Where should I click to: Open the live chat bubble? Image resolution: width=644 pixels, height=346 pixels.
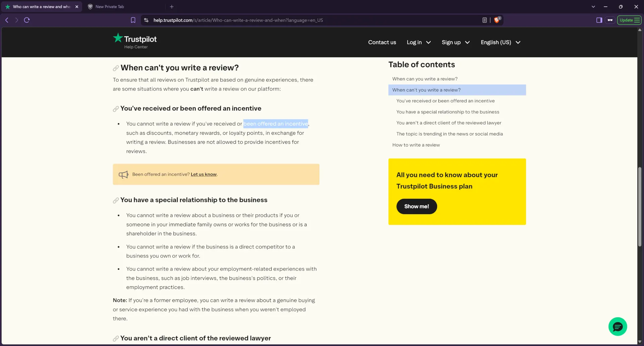point(618,327)
